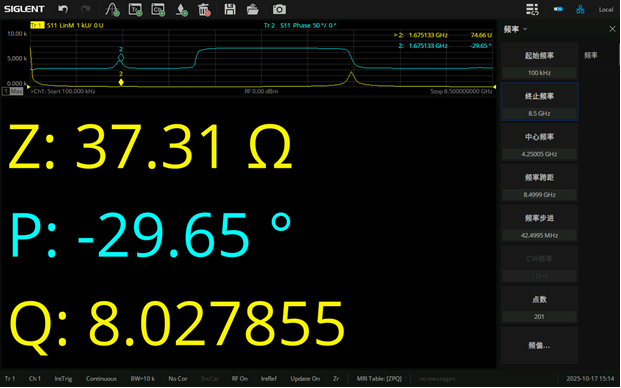Click the Tr 1 status bar entry
The width and height of the screenshot is (621, 388).
tap(10, 379)
